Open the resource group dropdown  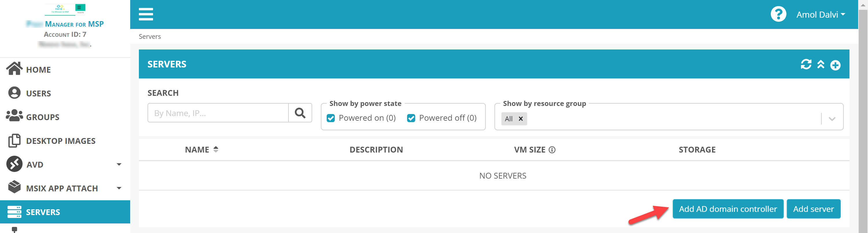pyautogui.click(x=832, y=119)
